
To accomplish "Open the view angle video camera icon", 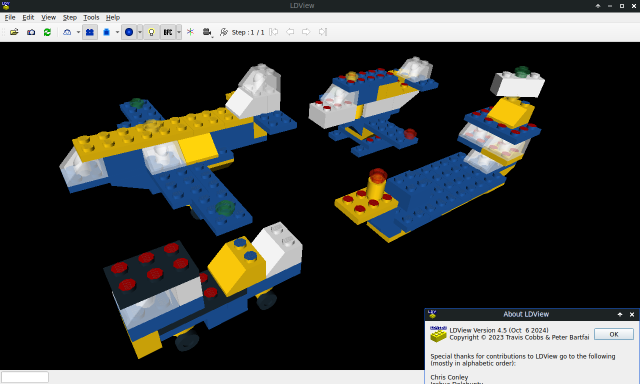I will (207, 32).
